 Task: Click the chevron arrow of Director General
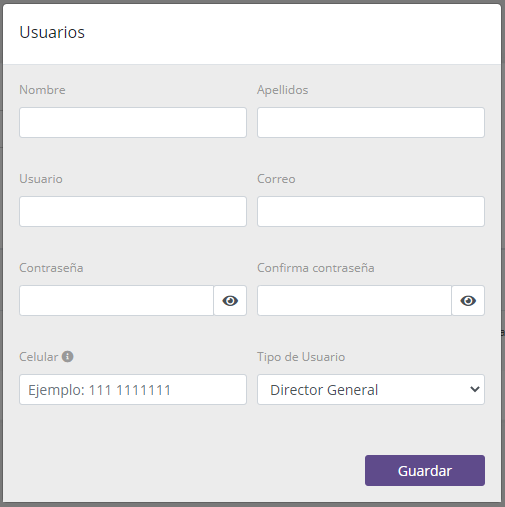click(475, 389)
